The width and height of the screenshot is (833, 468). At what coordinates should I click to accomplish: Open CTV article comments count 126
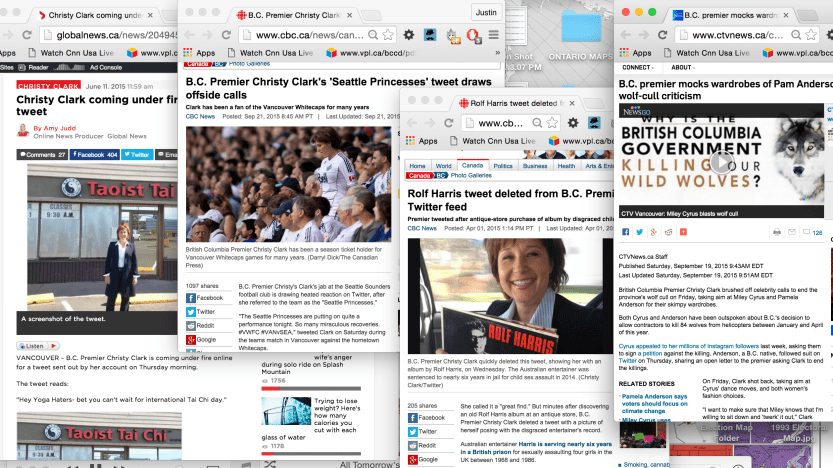pos(812,232)
